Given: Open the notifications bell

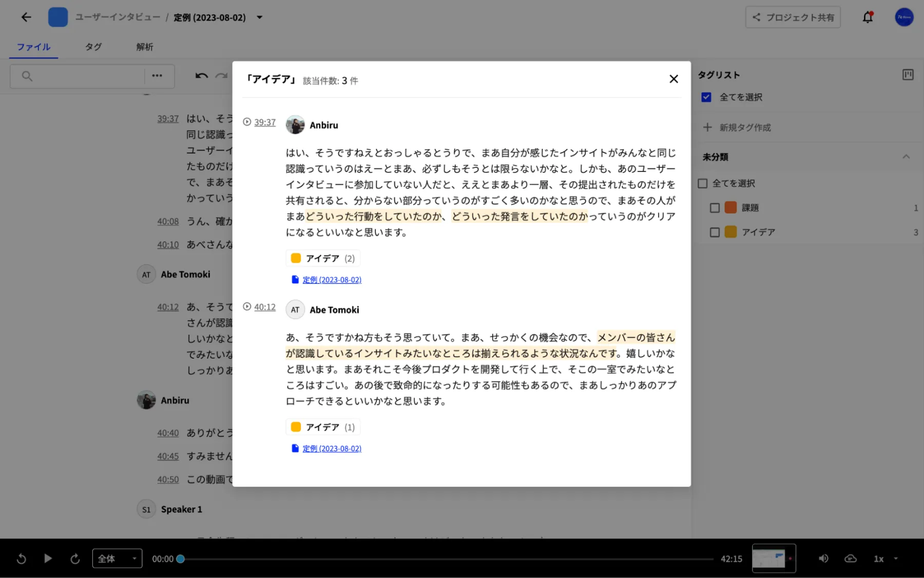Looking at the screenshot, I should click(x=868, y=17).
